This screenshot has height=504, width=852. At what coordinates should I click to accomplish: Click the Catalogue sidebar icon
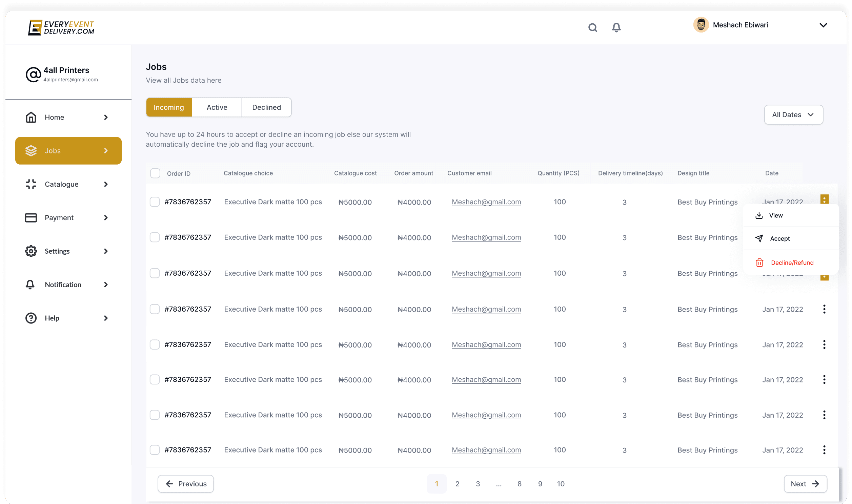pos(31,184)
